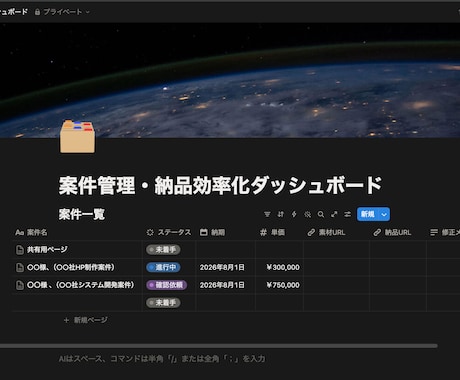The width and height of the screenshot is (460, 380).
Task: Click the lock icon beside プライベート
Action: coord(37,12)
